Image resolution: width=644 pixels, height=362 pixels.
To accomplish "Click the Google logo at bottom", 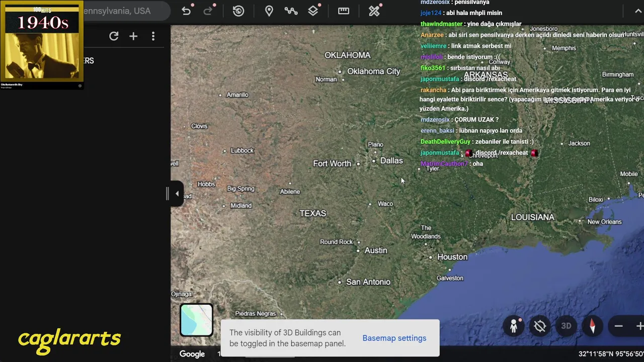I will (192, 354).
